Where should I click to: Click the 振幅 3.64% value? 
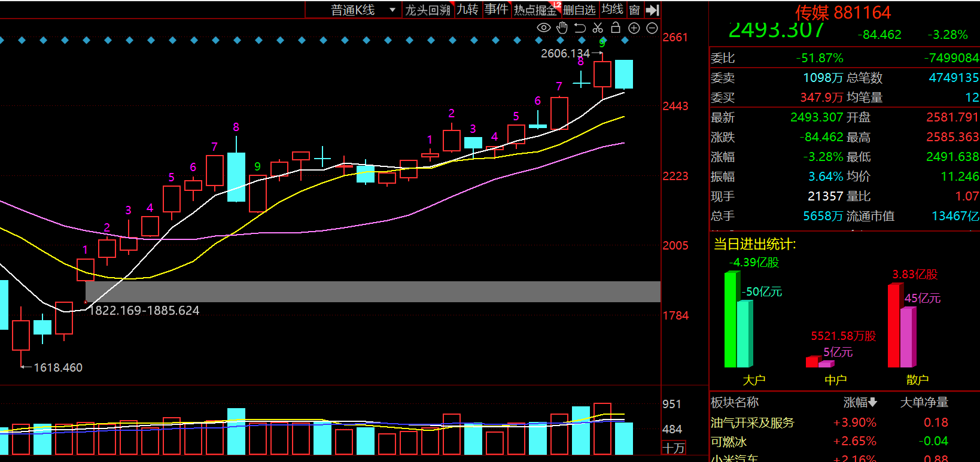click(x=826, y=177)
